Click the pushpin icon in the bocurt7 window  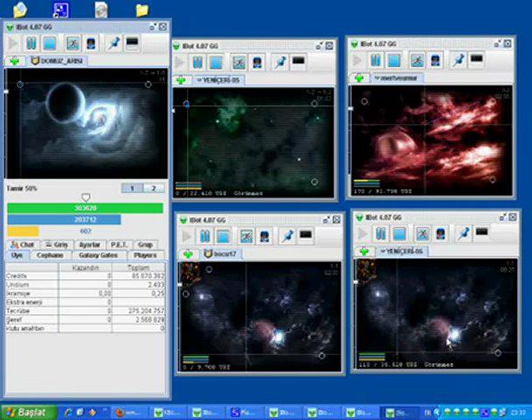[x=287, y=236]
